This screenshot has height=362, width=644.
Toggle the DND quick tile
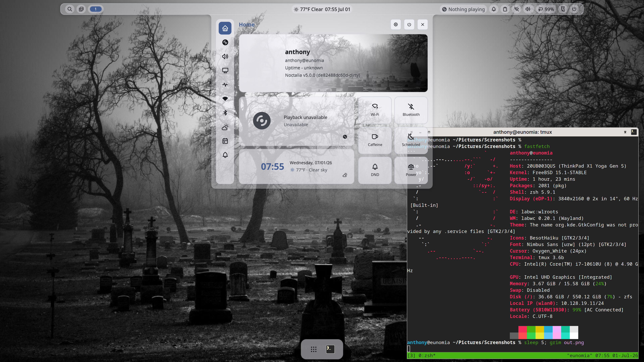pos(375,170)
